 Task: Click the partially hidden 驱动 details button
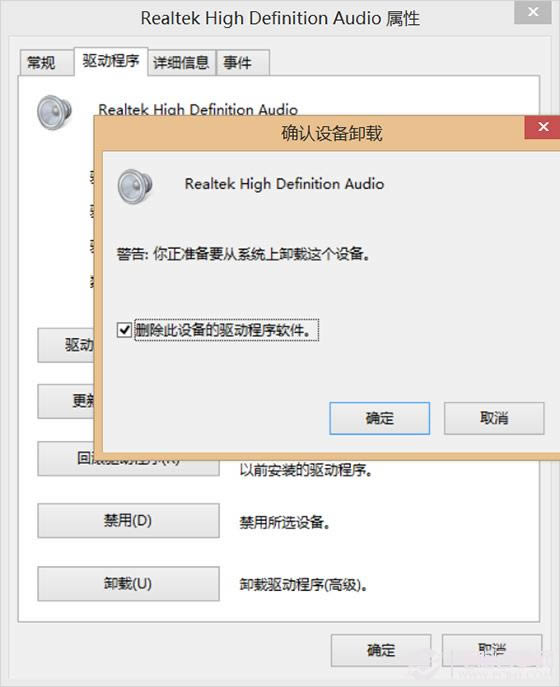coord(66,345)
